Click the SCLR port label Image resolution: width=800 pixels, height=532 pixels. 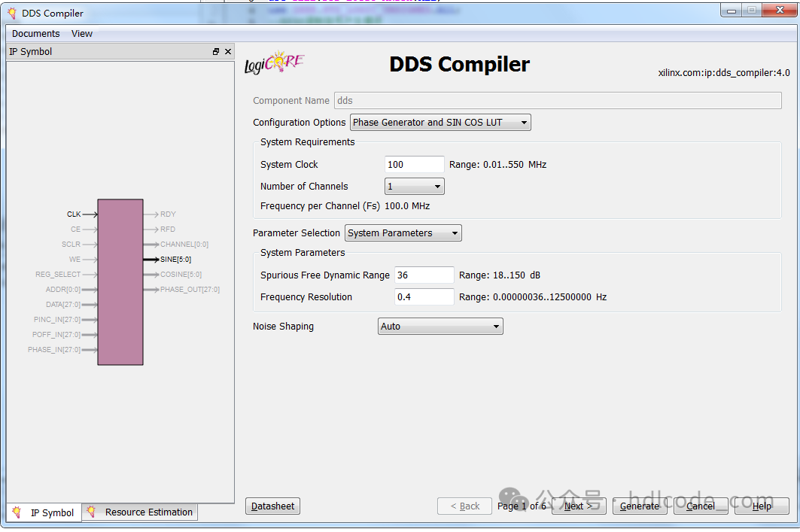pos(71,245)
